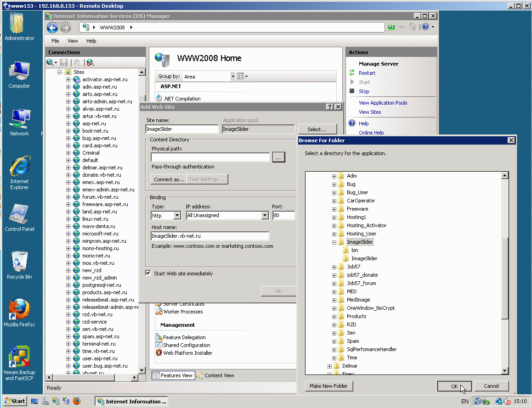Collapse the Sites node in Connections
This screenshot has width=532, height=408.
point(59,72)
